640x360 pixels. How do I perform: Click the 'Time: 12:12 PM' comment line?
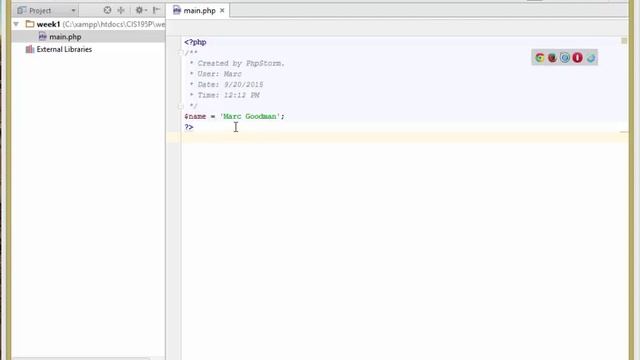click(224, 95)
